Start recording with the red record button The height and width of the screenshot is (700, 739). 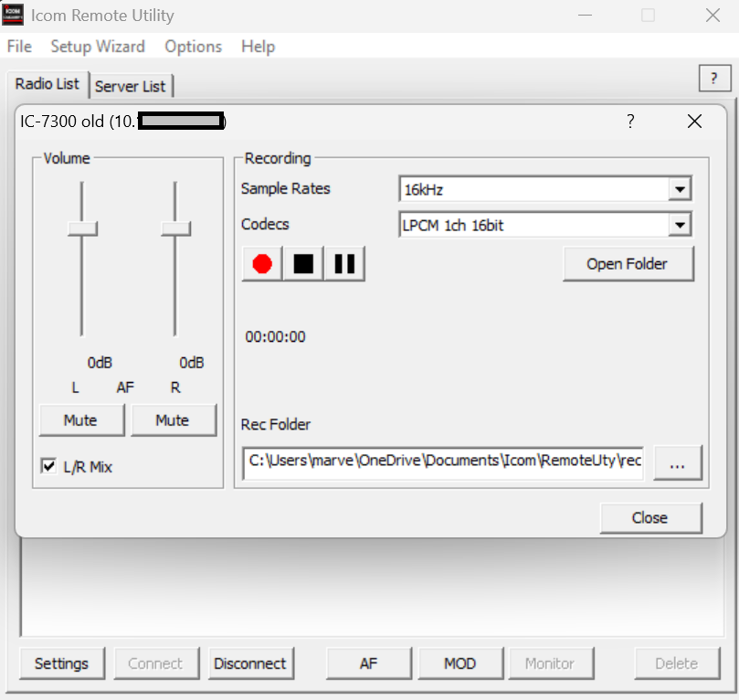click(x=262, y=264)
